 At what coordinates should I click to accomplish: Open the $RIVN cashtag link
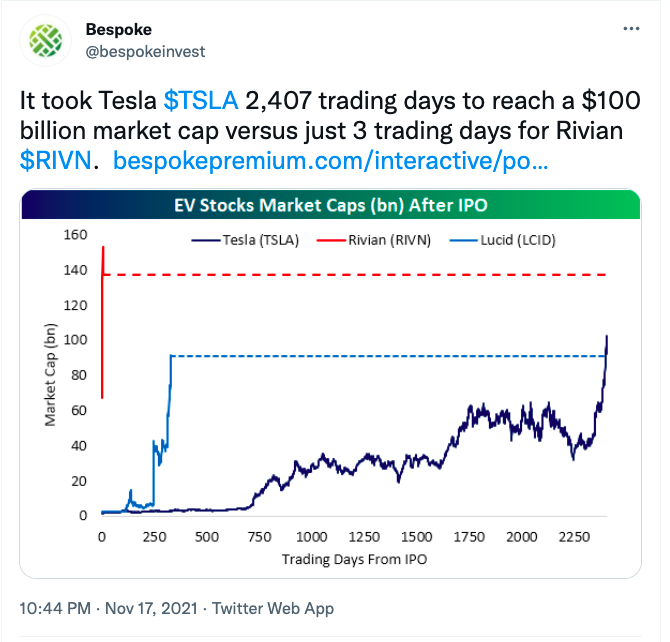tap(55, 160)
